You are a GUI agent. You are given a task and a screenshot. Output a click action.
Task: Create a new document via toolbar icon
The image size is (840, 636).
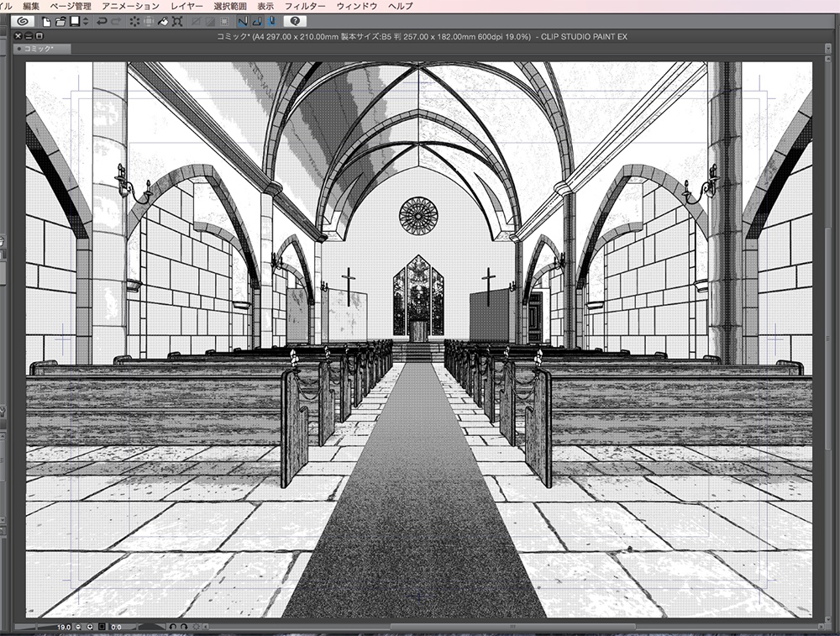[46, 22]
